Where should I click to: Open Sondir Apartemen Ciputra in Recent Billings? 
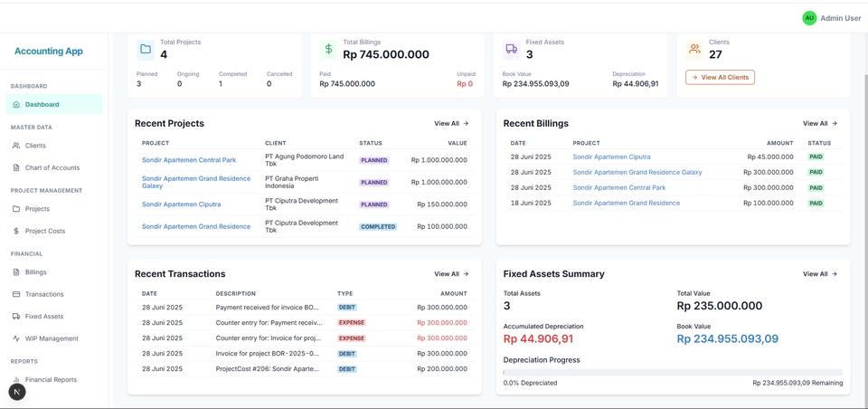612,157
